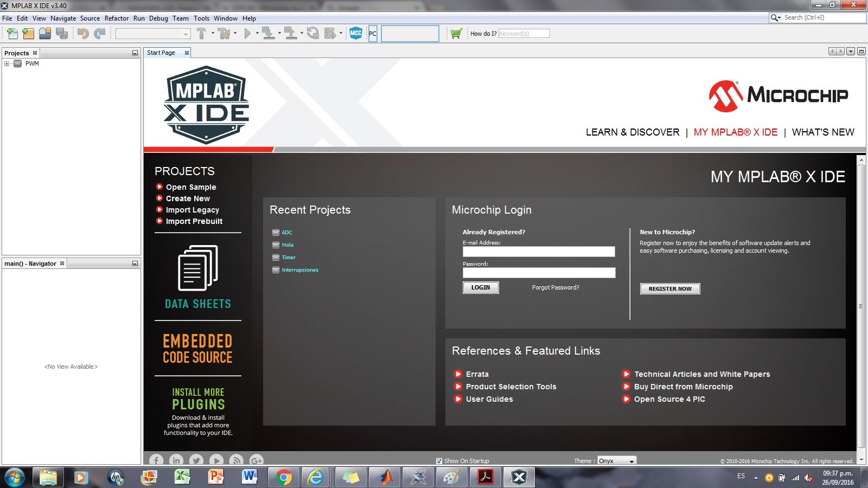
Task: Open MATLAB from the Windows taskbar
Action: tap(385, 477)
